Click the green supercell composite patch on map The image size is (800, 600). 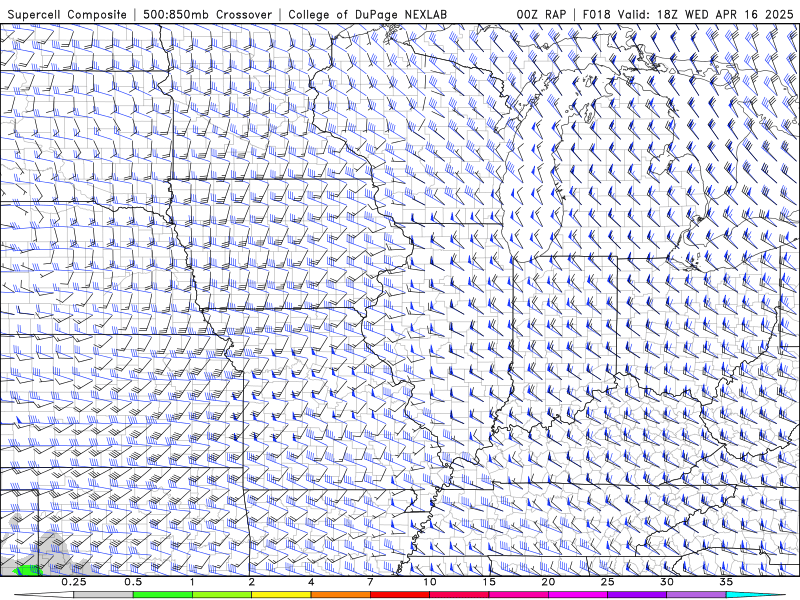pyautogui.click(x=27, y=570)
